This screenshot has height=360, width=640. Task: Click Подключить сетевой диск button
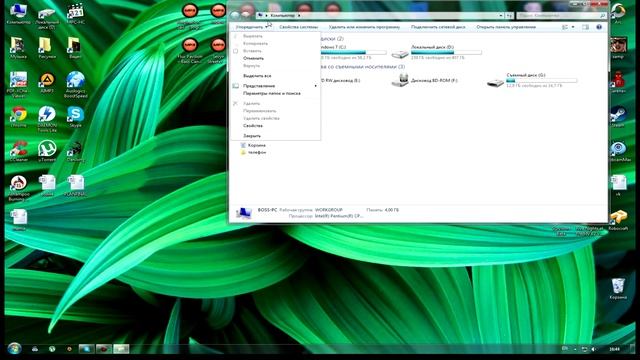[x=438, y=27]
